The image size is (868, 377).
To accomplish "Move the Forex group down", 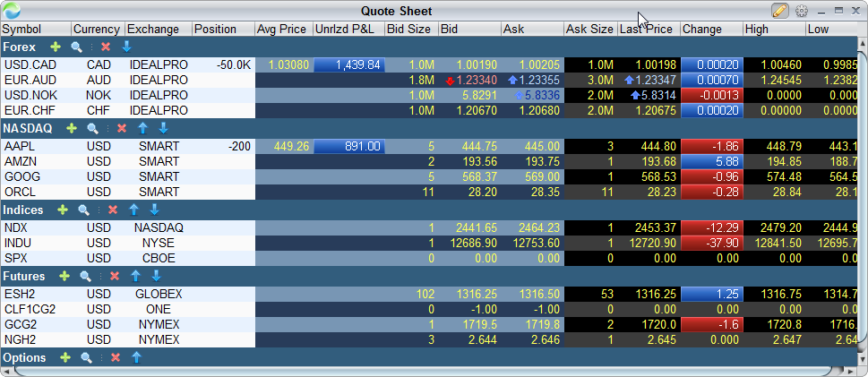I will click(127, 47).
